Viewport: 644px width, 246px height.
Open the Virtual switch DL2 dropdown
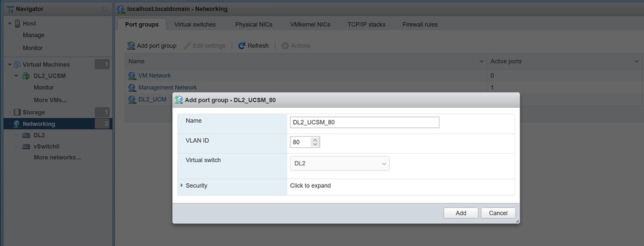pos(339,163)
